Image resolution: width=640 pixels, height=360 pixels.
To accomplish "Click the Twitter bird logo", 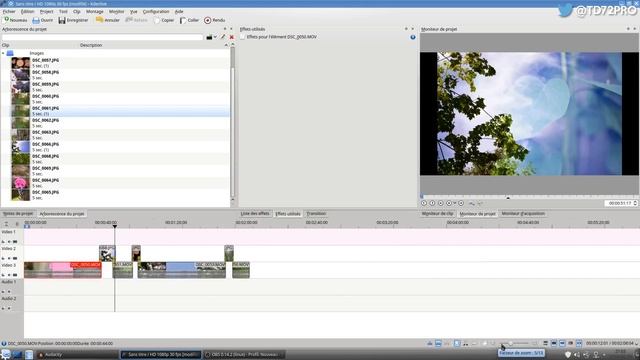I will tap(565, 10).
